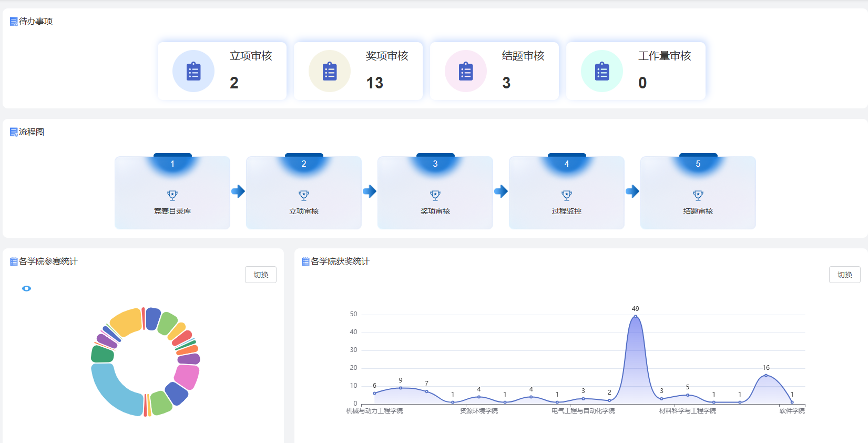Click the data point labeled 9
Viewport: 868px width, 443px height.
pos(401,388)
